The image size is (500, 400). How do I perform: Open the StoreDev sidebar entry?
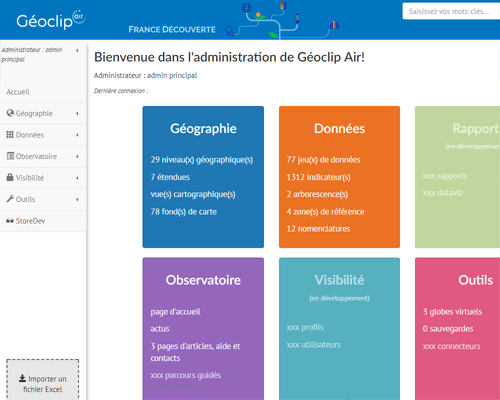pos(43,221)
